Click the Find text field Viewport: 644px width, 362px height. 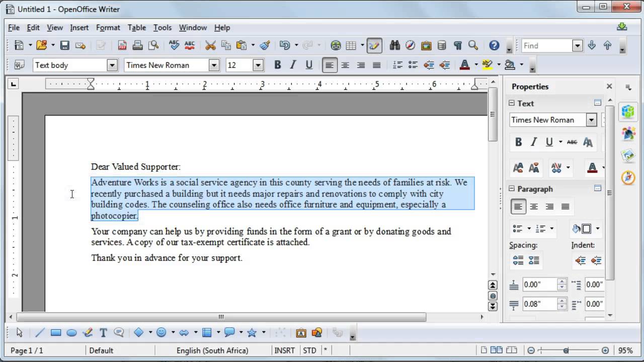coord(547,46)
